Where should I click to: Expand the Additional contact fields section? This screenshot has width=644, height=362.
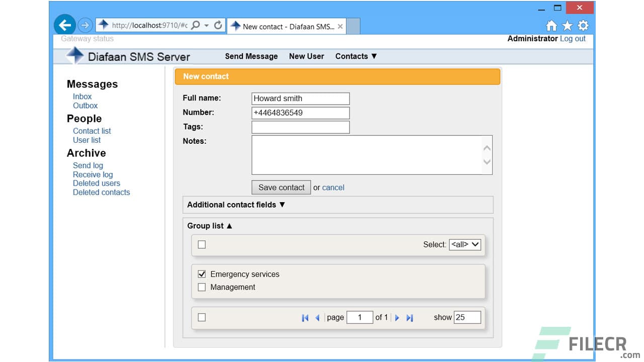235,205
